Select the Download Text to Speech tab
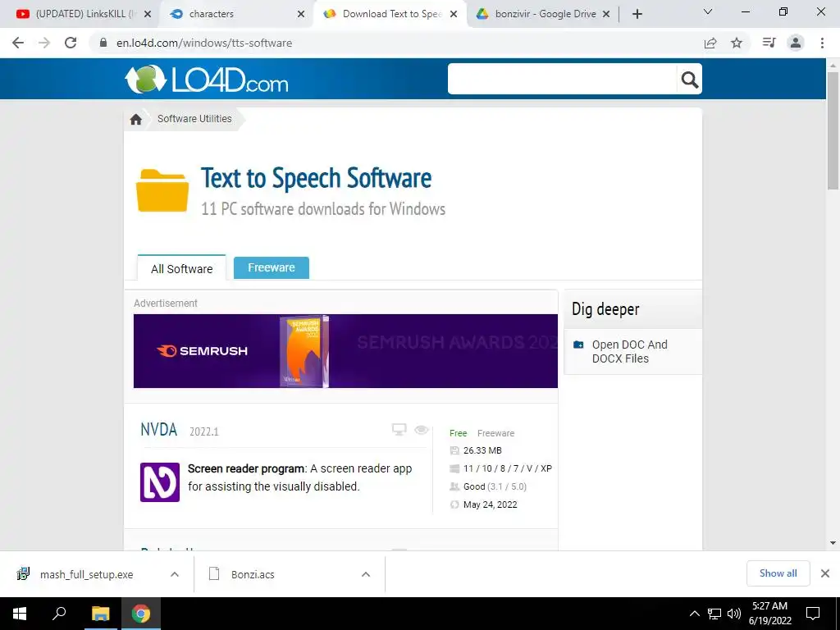Viewport: 840px width, 630px height. coord(390,14)
